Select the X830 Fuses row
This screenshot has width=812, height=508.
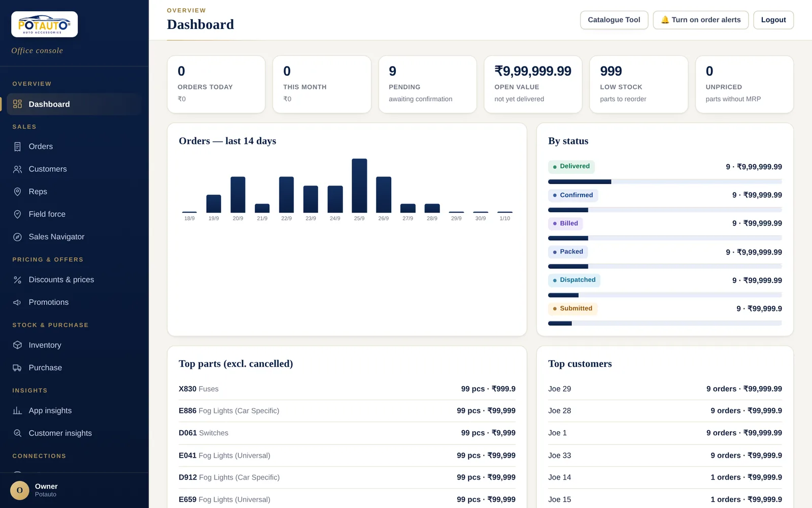[x=347, y=389]
